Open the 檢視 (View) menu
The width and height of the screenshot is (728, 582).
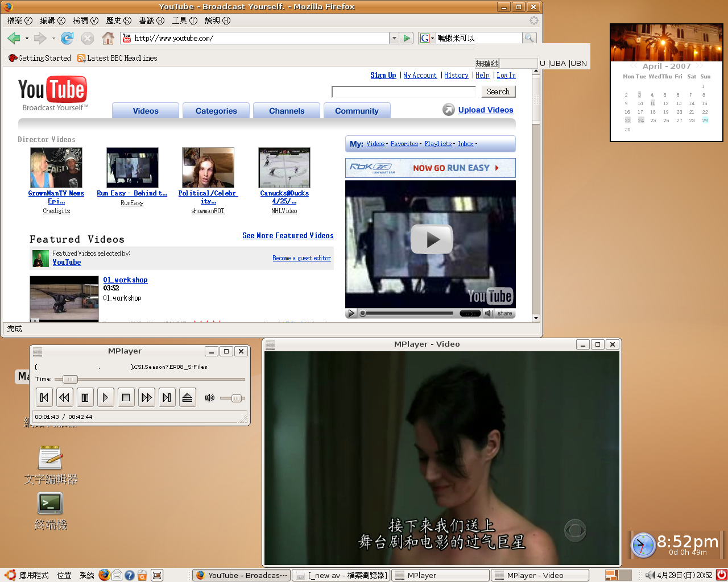86,20
